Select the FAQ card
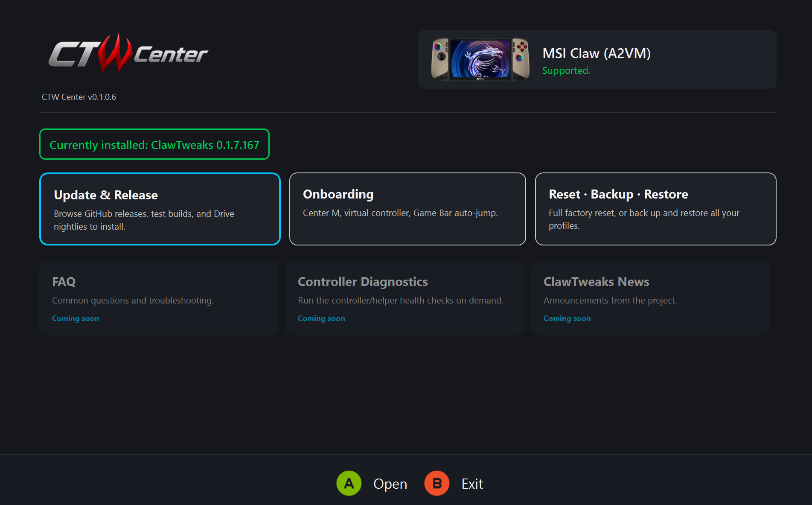This screenshot has width=812, height=505. (159, 298)
